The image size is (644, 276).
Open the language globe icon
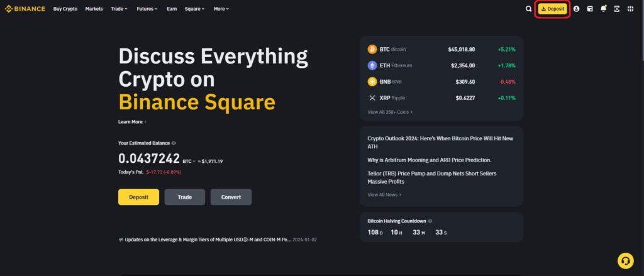(630, 9)
